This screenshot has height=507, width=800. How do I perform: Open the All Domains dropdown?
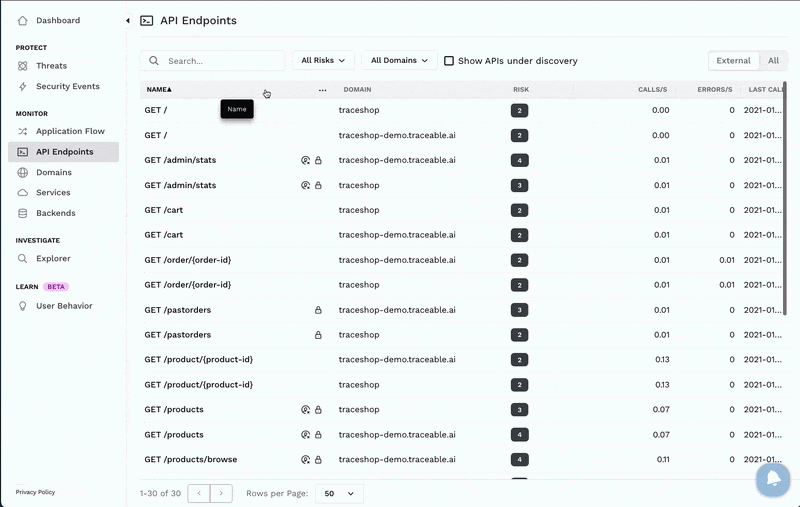pyautogui.click(x=398, y=61)
